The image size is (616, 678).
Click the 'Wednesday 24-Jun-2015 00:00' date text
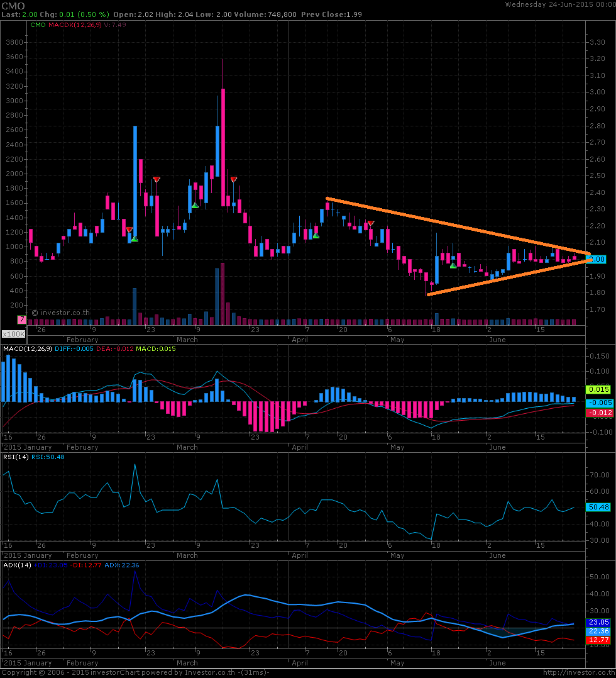click(x=560, y=4)
